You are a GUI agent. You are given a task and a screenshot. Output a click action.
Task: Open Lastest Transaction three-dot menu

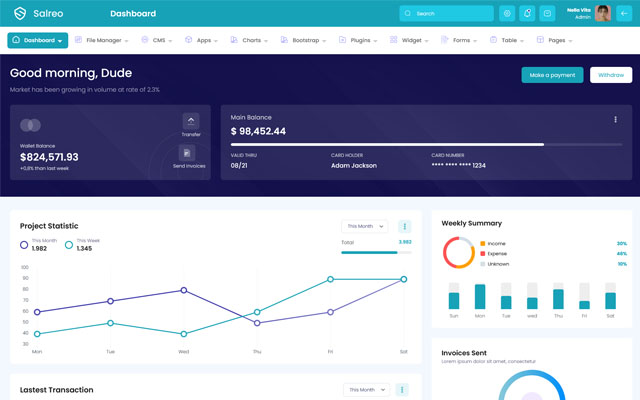(402, 390)
